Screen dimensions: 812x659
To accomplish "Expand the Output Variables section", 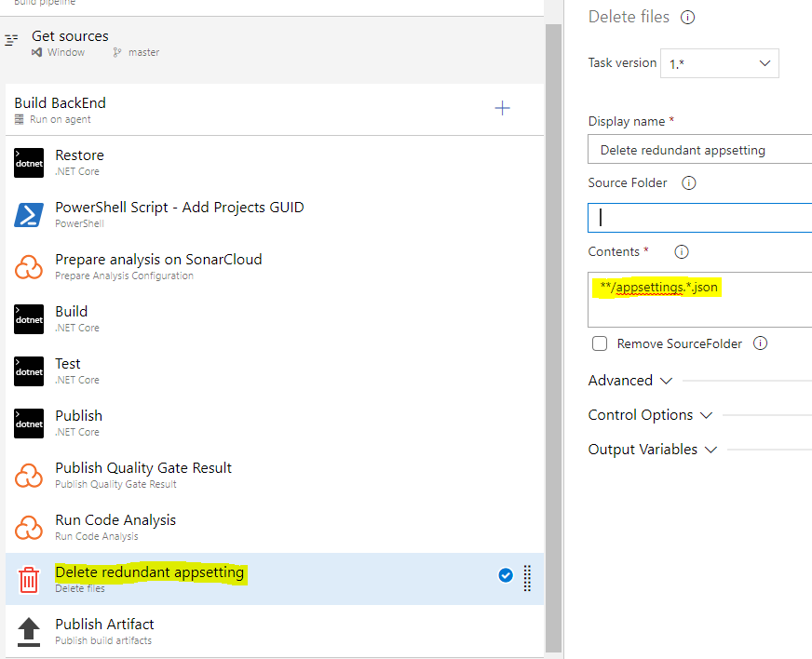I will (653, 450).
